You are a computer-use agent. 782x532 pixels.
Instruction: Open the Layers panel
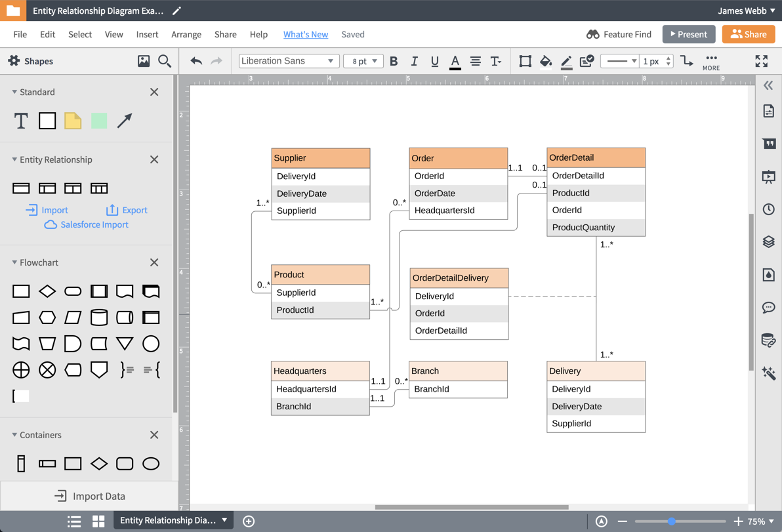coord(769,241)
